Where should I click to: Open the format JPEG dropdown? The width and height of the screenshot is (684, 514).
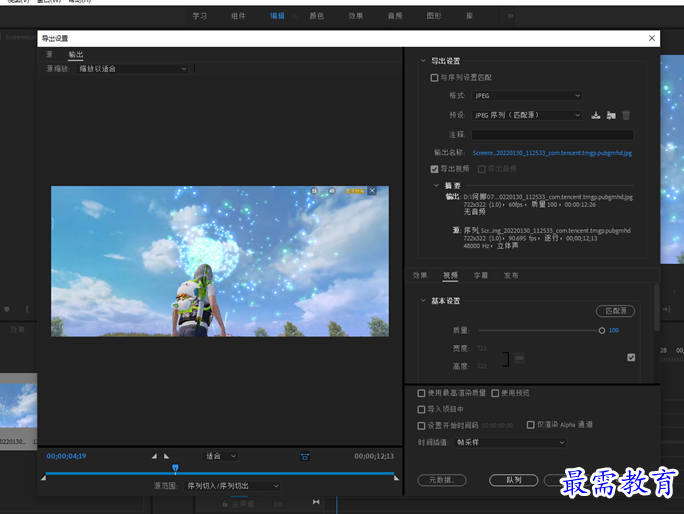[x=527, y=96]
